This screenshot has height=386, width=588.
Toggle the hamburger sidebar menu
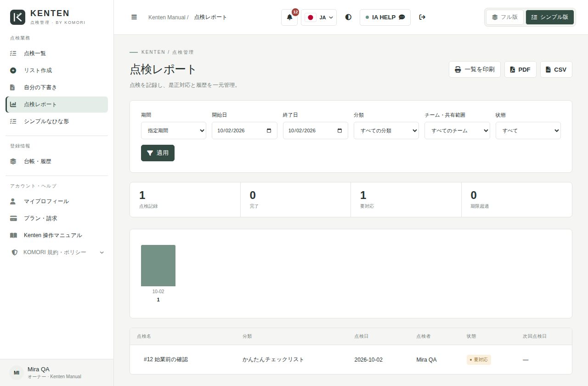134,17
